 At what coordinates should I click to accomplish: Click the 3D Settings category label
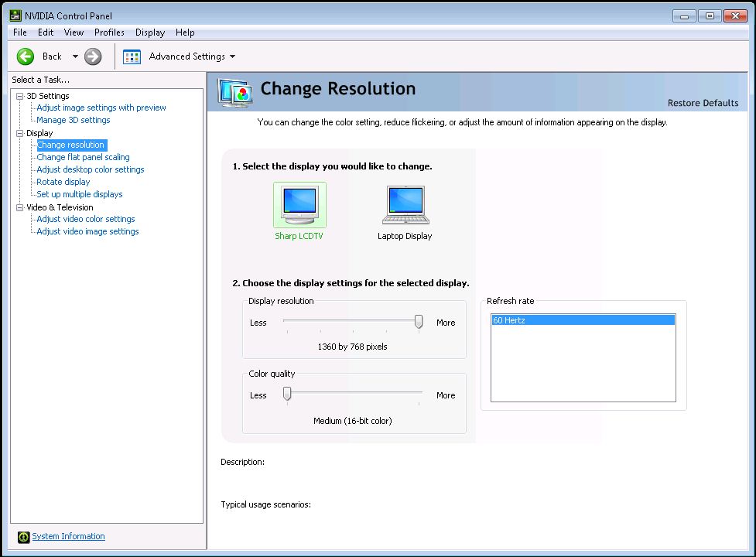tap(48, 96)
